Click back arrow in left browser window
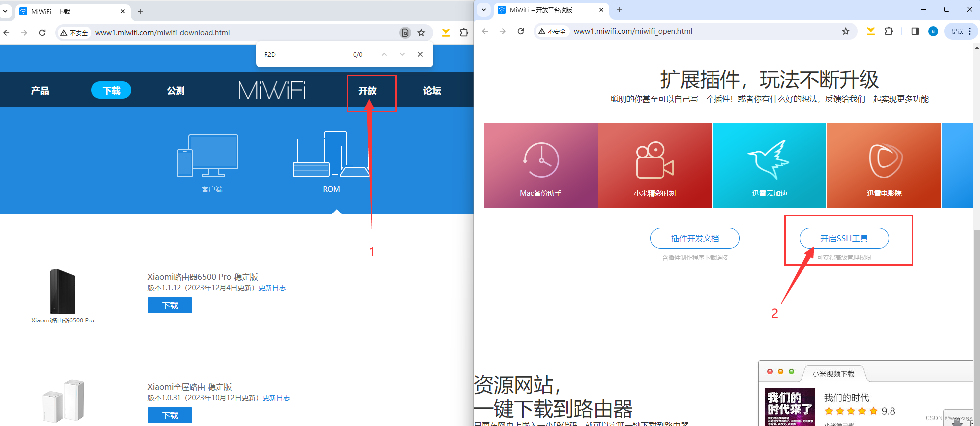 click(x=6, y=33)
